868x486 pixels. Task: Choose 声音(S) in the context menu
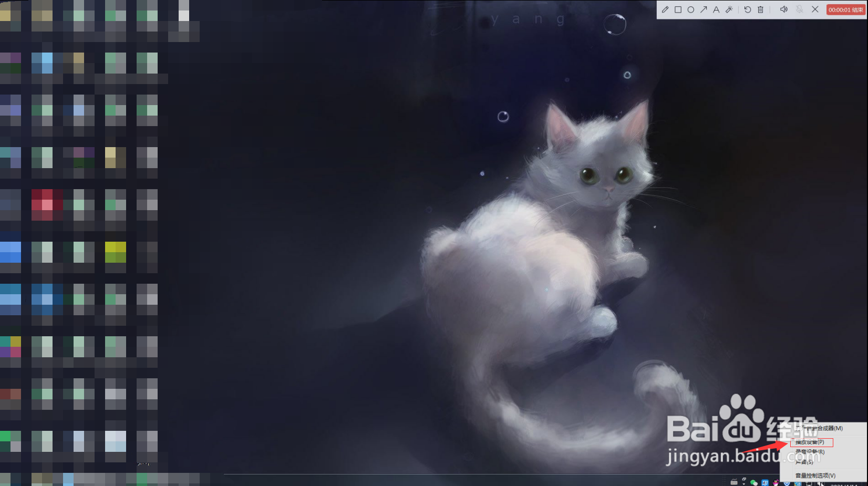[x=823, y=462]
